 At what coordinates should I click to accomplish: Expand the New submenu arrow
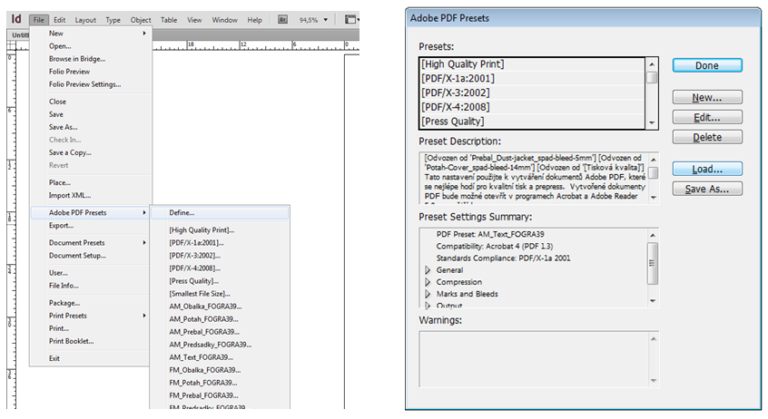click(145, 33)
